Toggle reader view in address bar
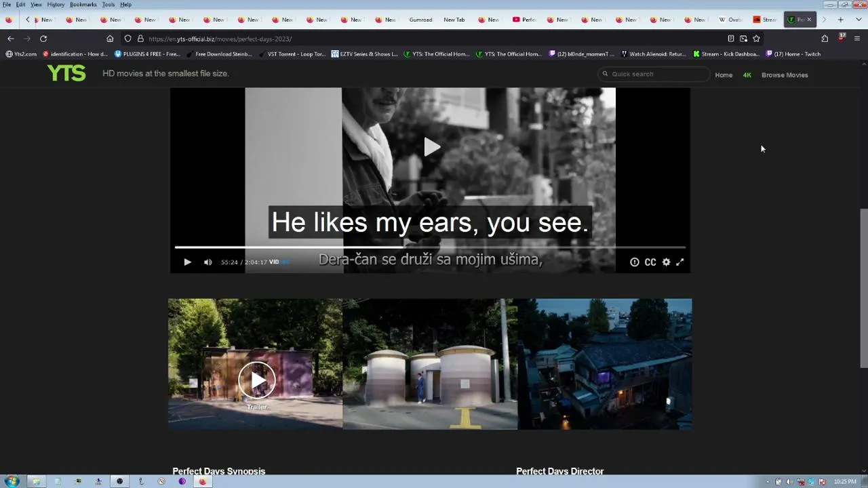The image size is (868, 488). (x=730, y=39)
